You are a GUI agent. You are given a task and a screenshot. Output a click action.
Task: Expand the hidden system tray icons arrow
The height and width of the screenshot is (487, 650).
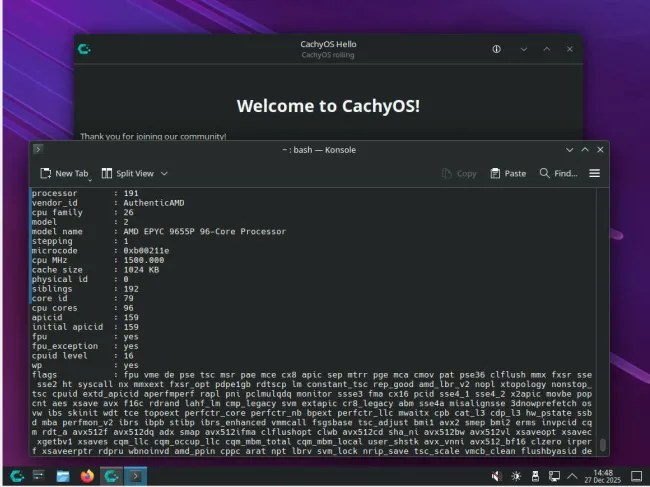pos(572,476)
